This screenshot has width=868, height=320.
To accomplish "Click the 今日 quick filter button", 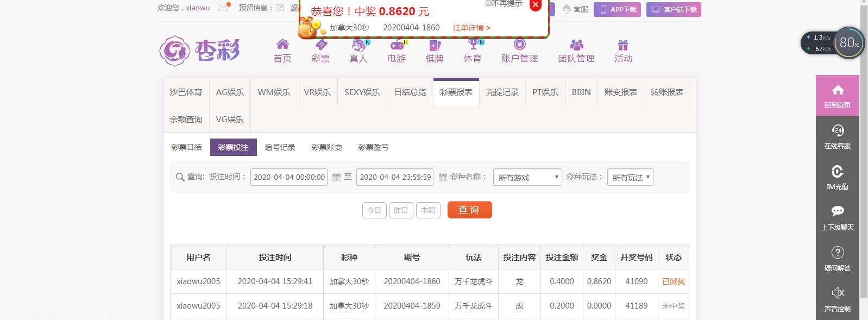I will (374, 210).
